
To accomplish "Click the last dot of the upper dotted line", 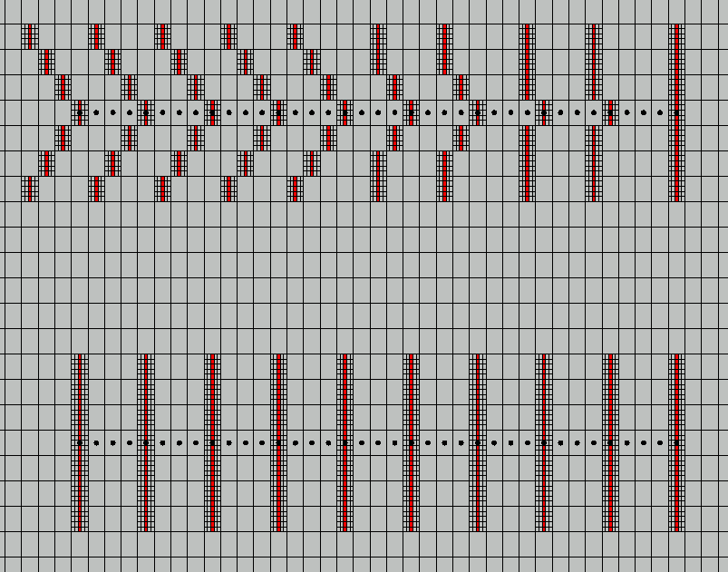I will 677,112.
